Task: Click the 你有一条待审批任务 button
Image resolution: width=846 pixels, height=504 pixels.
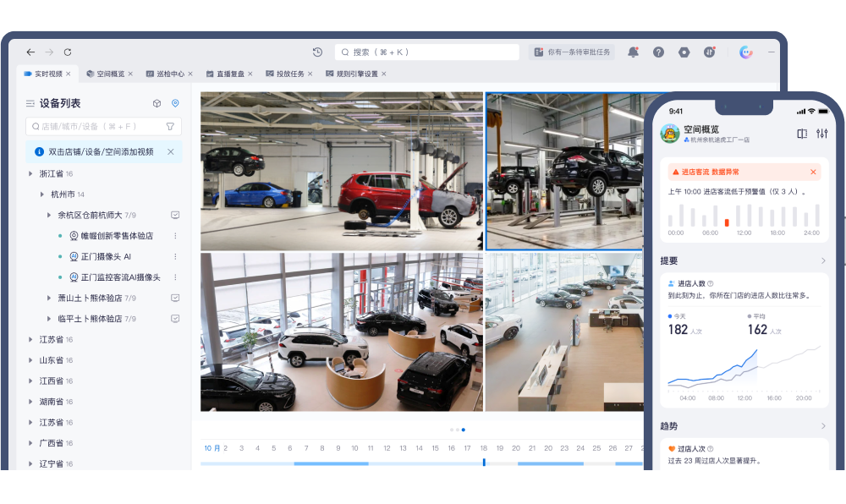Action: click(x=572, y=52)
